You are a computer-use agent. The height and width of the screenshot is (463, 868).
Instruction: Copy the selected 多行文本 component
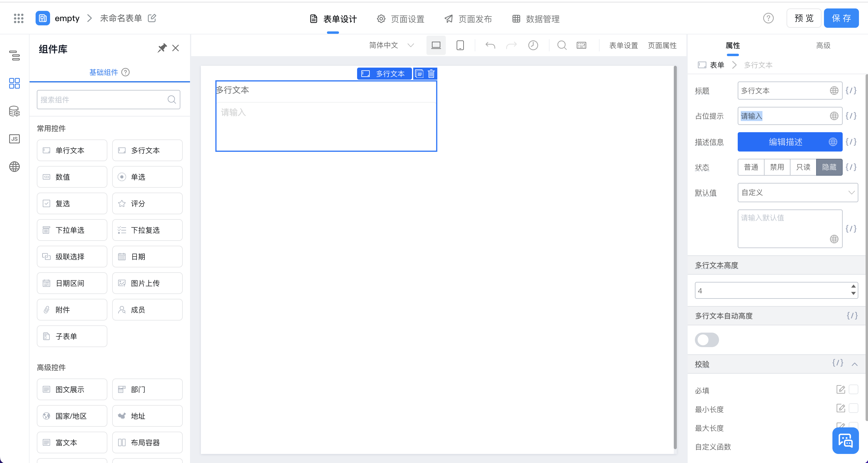pos(419,74)
